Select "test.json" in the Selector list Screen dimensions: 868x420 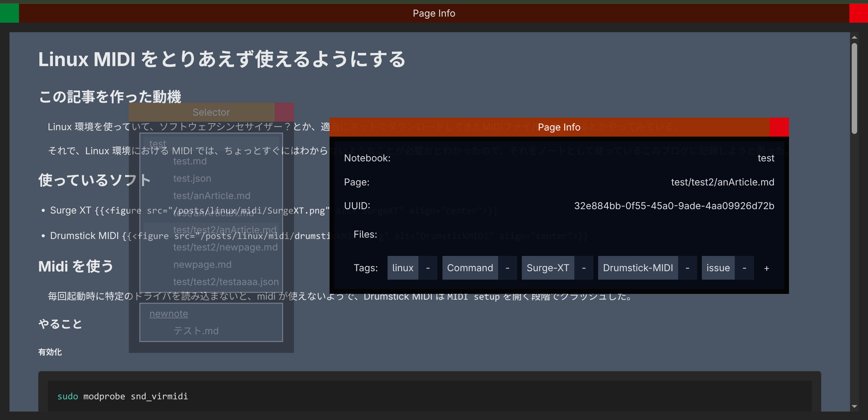click(192, 178)
